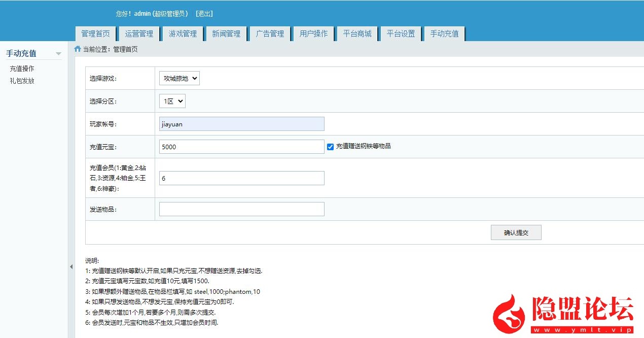Expand the 手动充值 sidebar arrow
Image resolution: width=644 pixels, height=338 pixels.
(x=58, y=54)
